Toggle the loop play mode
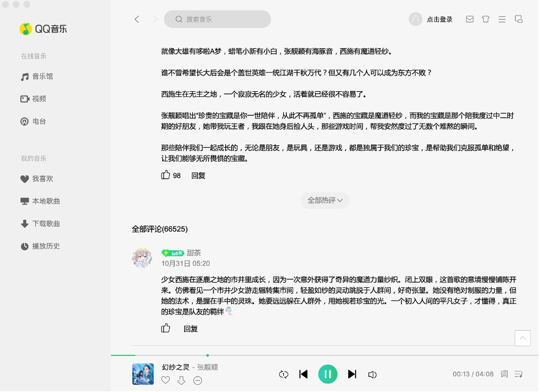The image size is (539, 392). [284, 374]
